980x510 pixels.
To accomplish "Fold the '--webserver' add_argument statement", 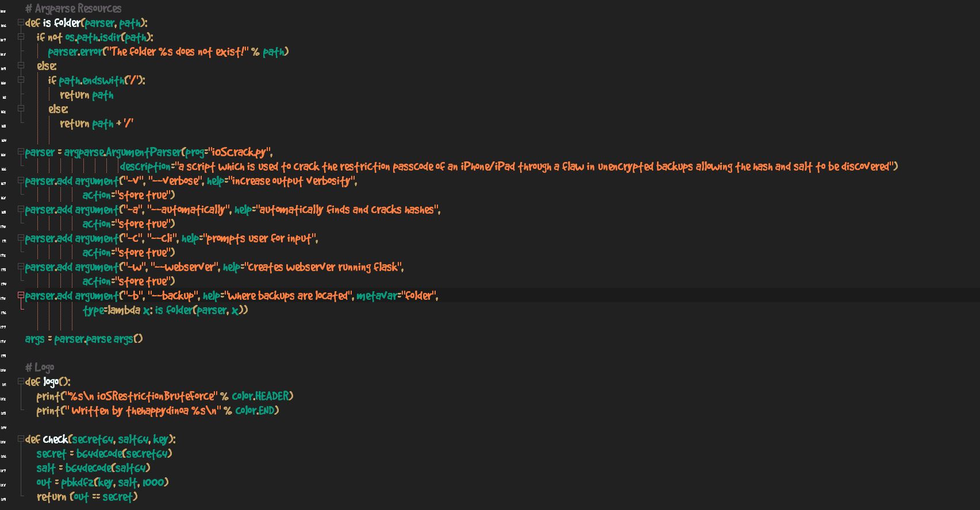I will coord(21,266).
